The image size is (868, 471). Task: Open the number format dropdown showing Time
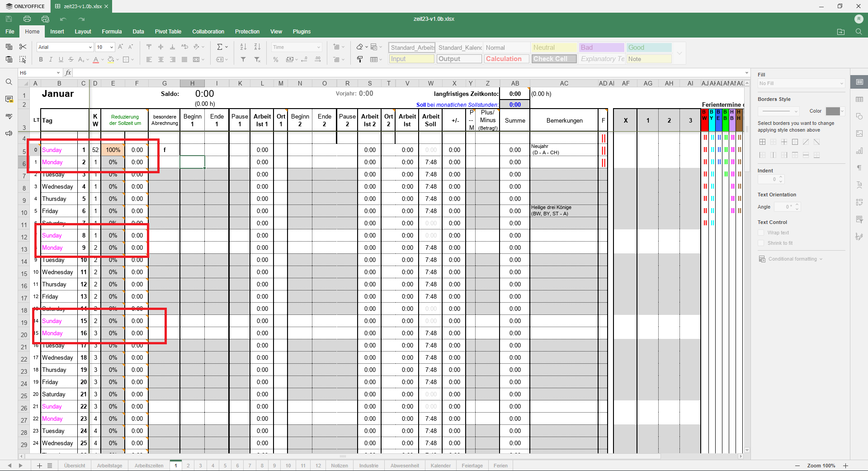pyautogui.click(x=296, y=47)
